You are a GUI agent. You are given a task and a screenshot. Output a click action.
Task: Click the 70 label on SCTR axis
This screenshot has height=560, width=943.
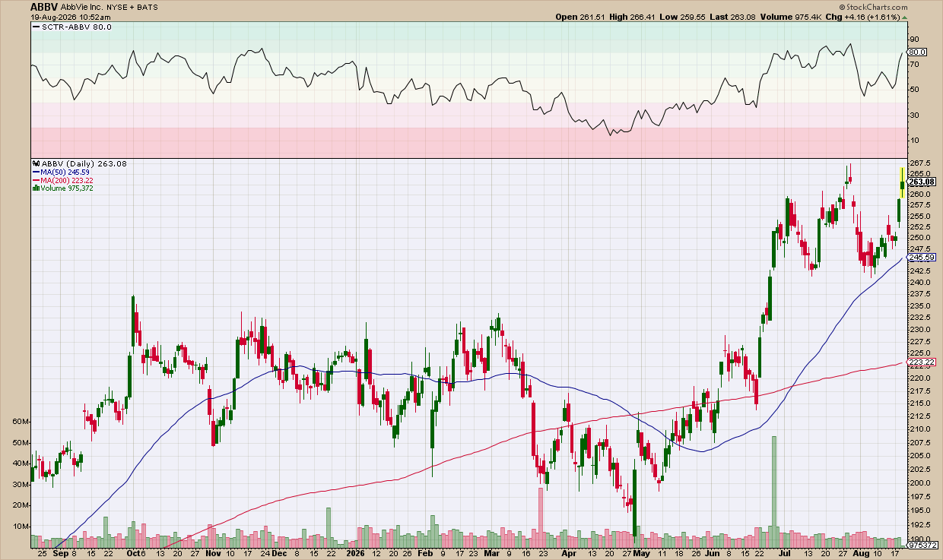[914, 65]
